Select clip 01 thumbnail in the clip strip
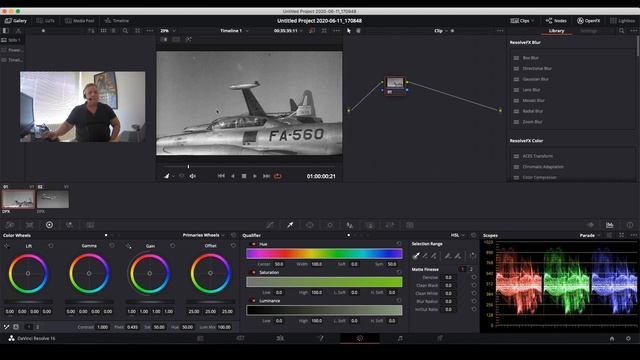The width and height of the screenshot is (640, 360). [18, 199]
